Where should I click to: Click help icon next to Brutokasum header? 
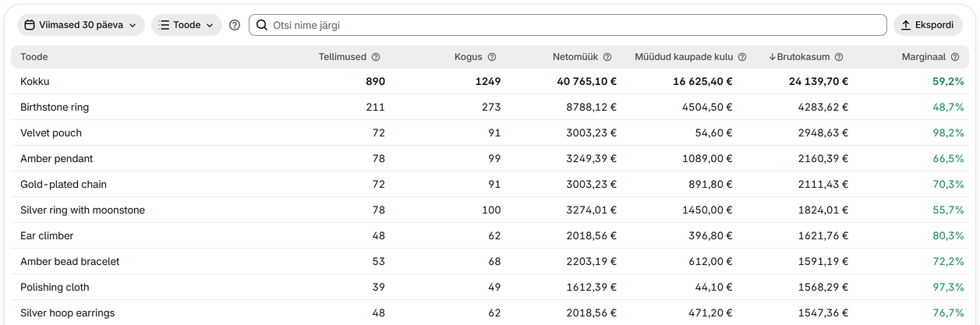pos(838,57)
